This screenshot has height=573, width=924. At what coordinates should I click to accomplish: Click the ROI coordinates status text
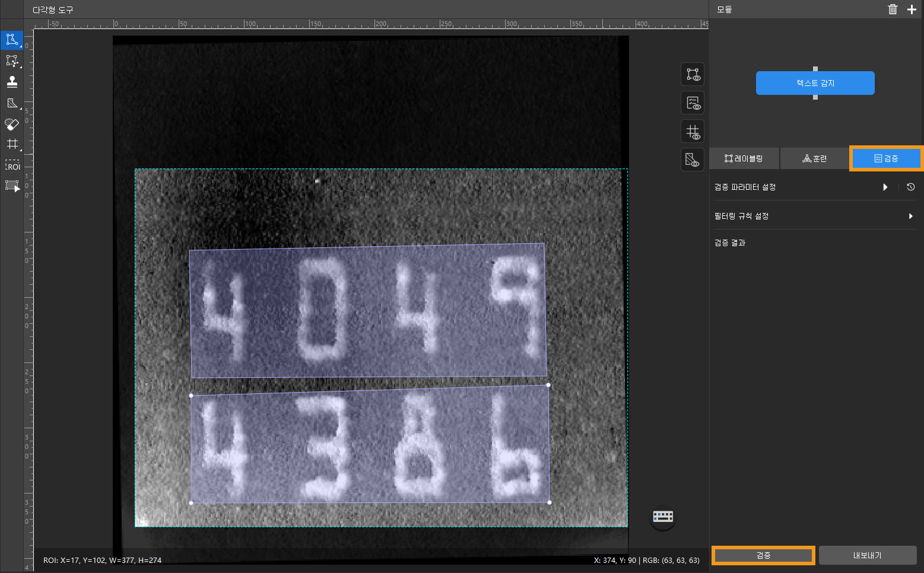(x=102, y=560)
